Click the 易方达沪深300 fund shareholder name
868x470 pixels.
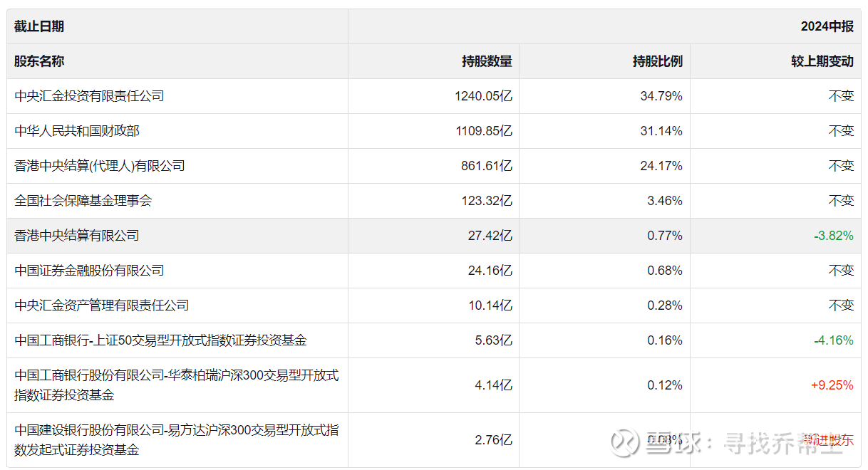coord(176,440)
